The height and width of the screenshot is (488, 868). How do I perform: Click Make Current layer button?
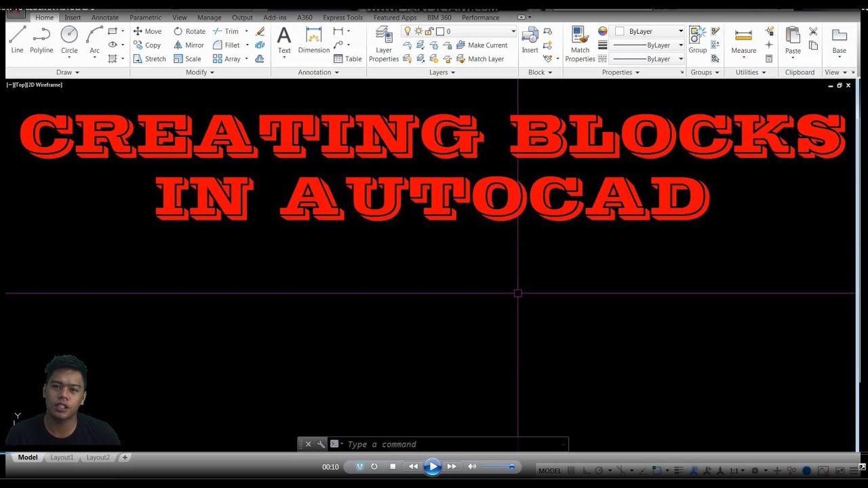[x=482, y=45]
